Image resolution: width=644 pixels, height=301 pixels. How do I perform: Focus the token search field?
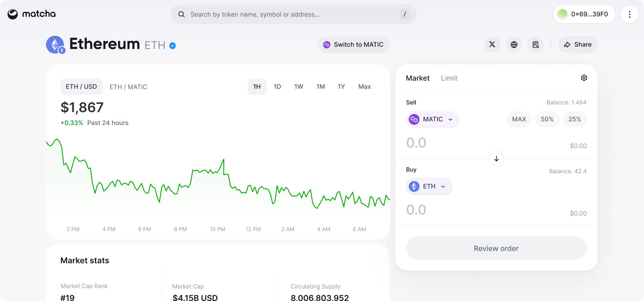point(294,14)
